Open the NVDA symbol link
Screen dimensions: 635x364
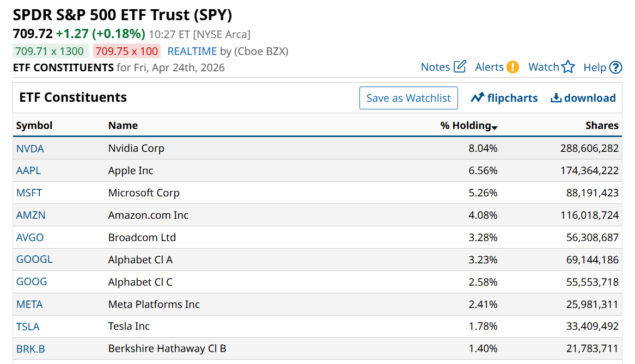coord(30,149)
